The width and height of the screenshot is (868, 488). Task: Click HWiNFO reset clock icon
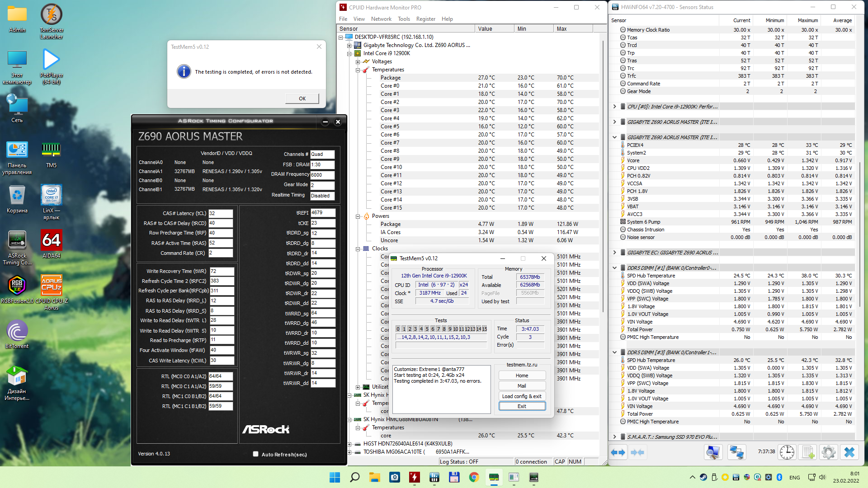pos(787,452)
